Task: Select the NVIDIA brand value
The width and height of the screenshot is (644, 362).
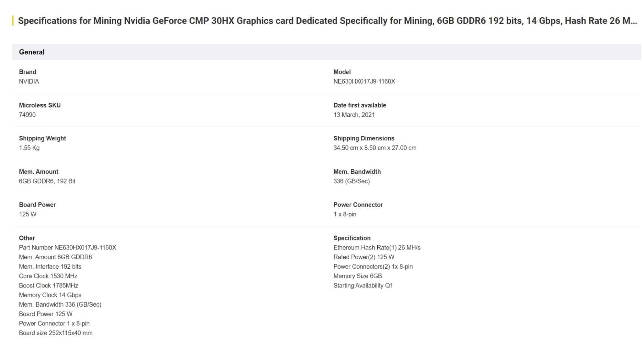Action: tap(29, 81)
